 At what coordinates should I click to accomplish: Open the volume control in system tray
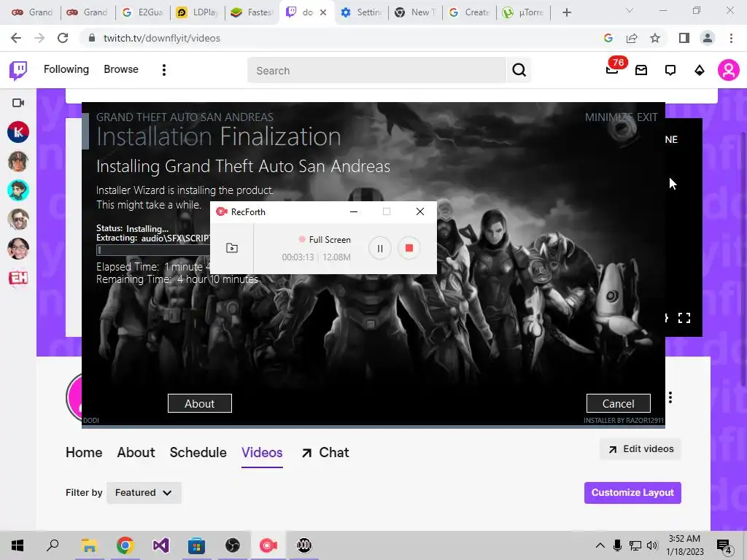[x=652, y=545]
